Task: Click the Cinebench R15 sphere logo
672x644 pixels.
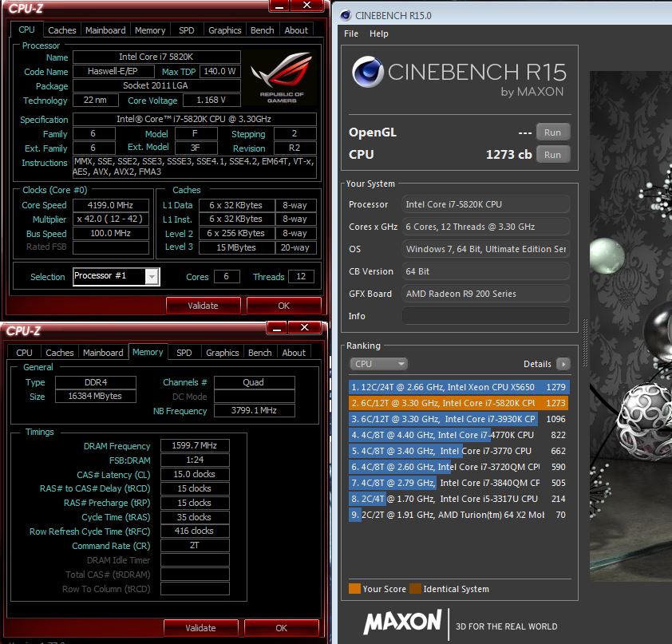Action: tap(367, 72)
